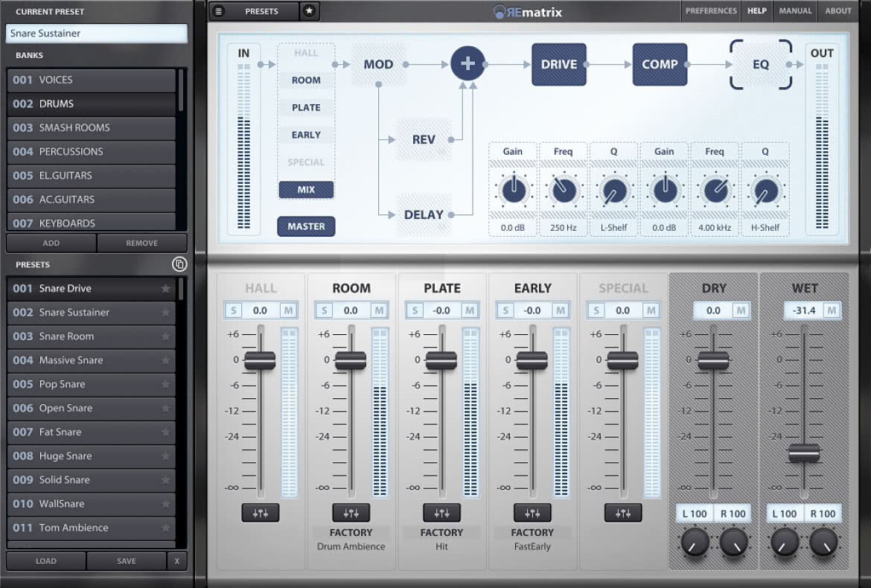Open the ABOUT menu item
The width and height of the screenshot is (871, 588).
pos(838,10)
